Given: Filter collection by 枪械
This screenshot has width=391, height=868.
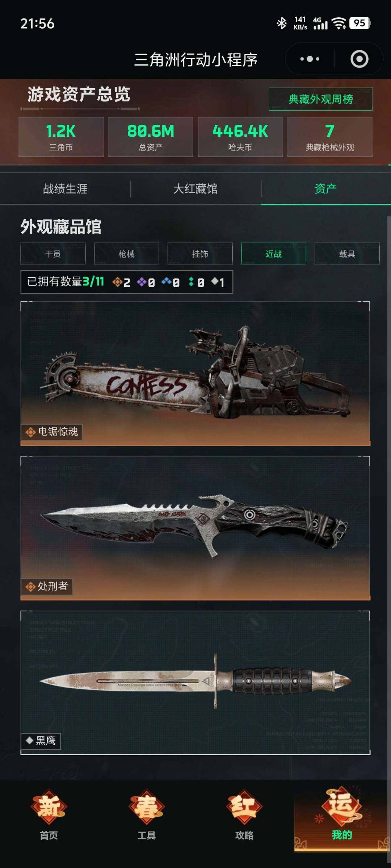Looking at the screenshot, I should pyautogui.click(x=126, y=254).
